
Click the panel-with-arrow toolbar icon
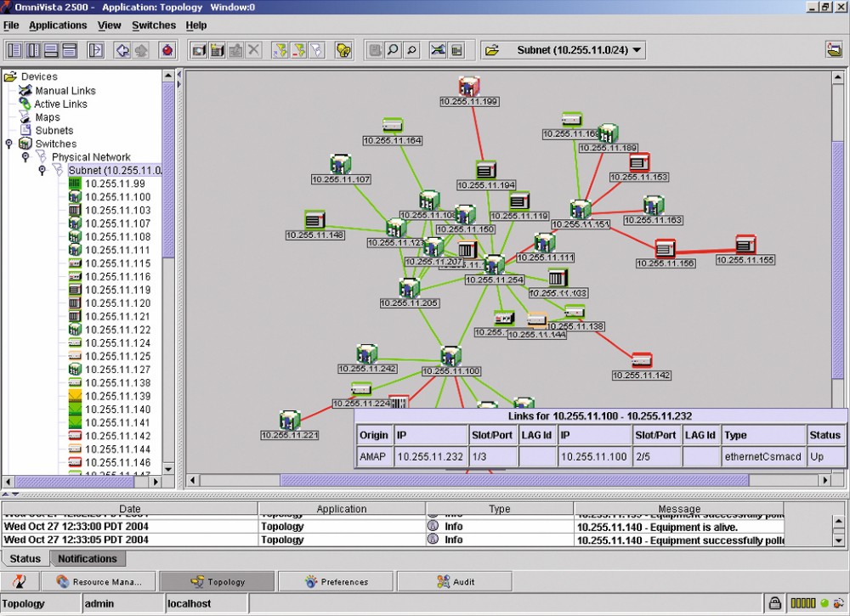tap(95, 50)
